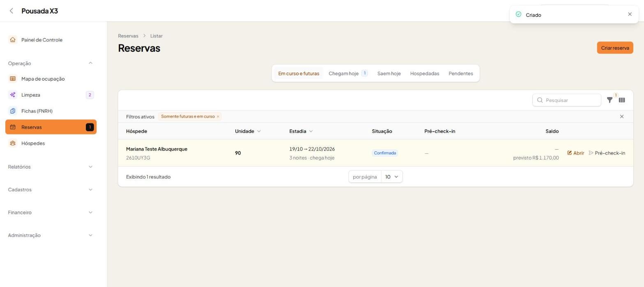This screenshot has height=287, width=644.
Task: Open Hóspedes menu item
Action: coord(51,143)
